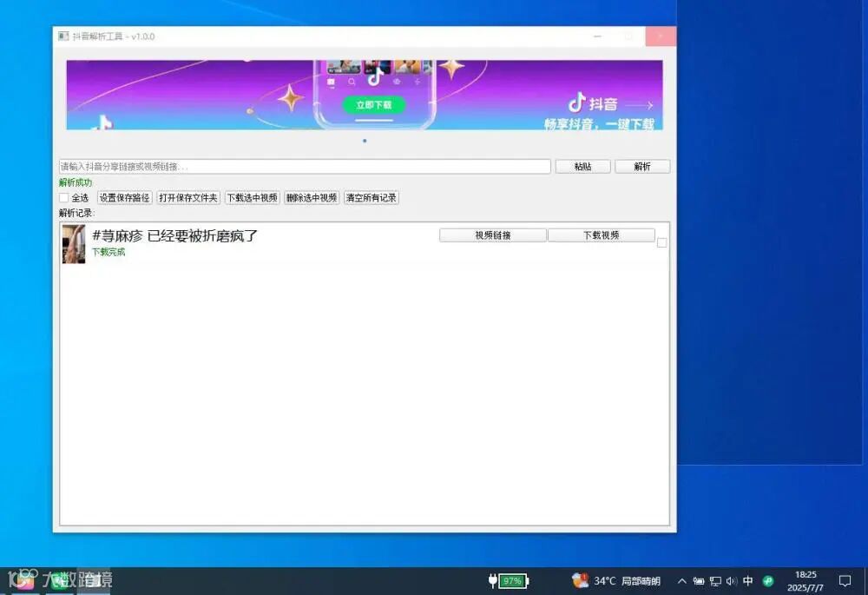Screen dimensions: 868x595
Task: Clear all records with 清空所有记录
Action: pos(372,198)
